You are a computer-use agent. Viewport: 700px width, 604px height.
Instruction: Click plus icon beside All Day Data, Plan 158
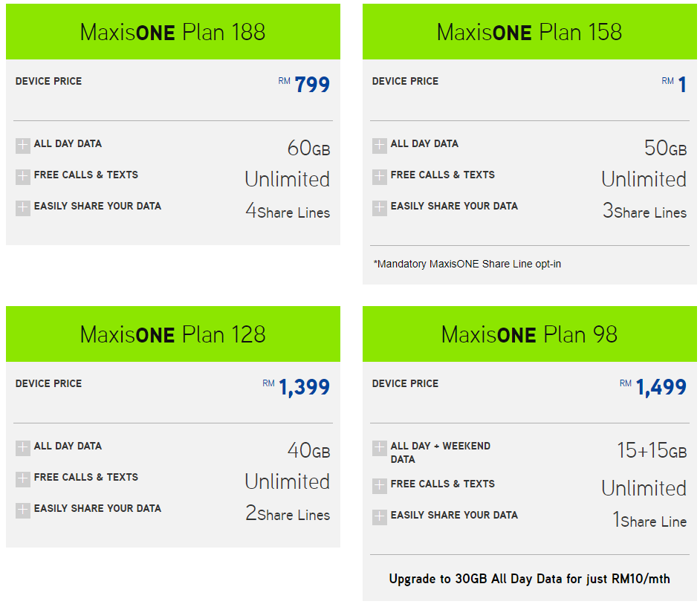[380, 146]
